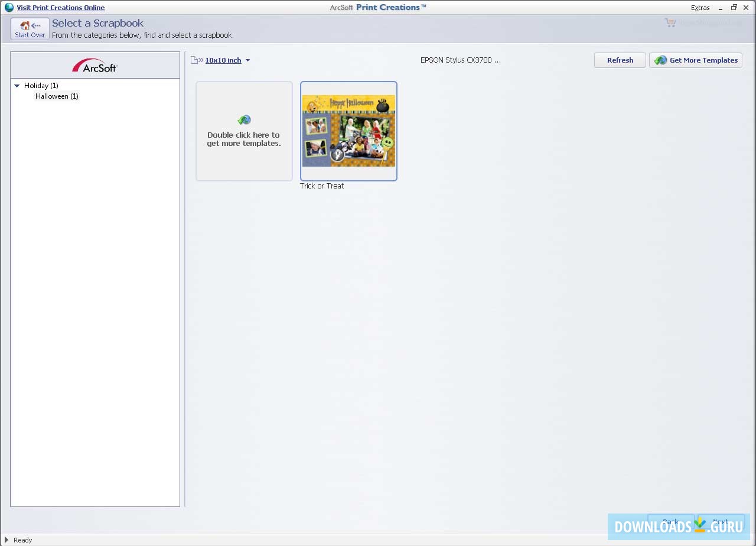Click the 'get more templates' placeholder tile
The image size is (756, 546).
point(244,131)
